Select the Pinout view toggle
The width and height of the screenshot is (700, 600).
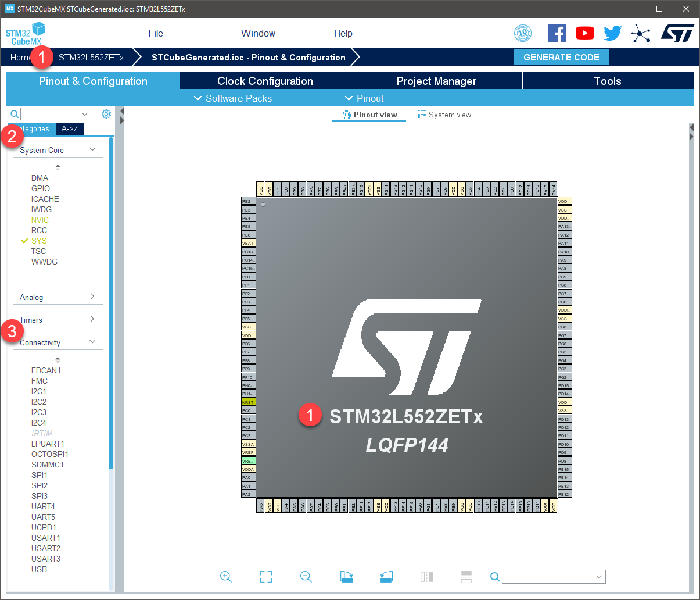[370, 115]
